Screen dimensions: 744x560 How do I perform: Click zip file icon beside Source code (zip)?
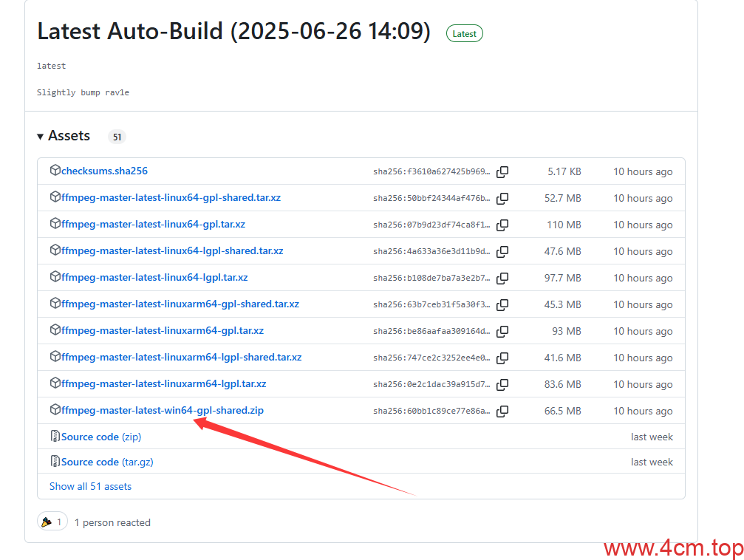[x=55, y=436]
